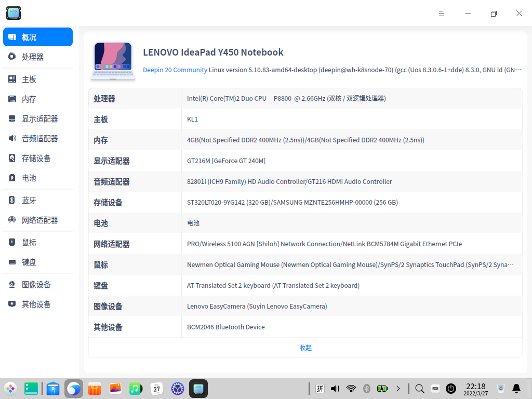Open the 主板 motherboard section

(37, 79)
